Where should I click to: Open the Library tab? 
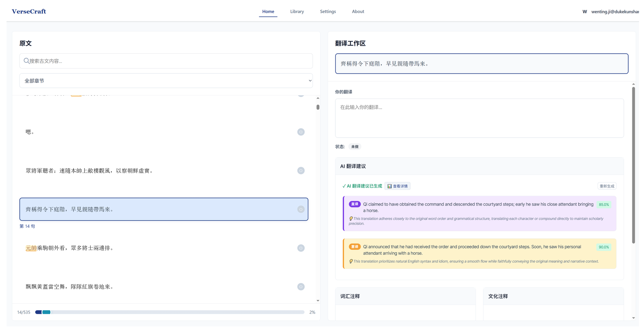tap(297, 12)
